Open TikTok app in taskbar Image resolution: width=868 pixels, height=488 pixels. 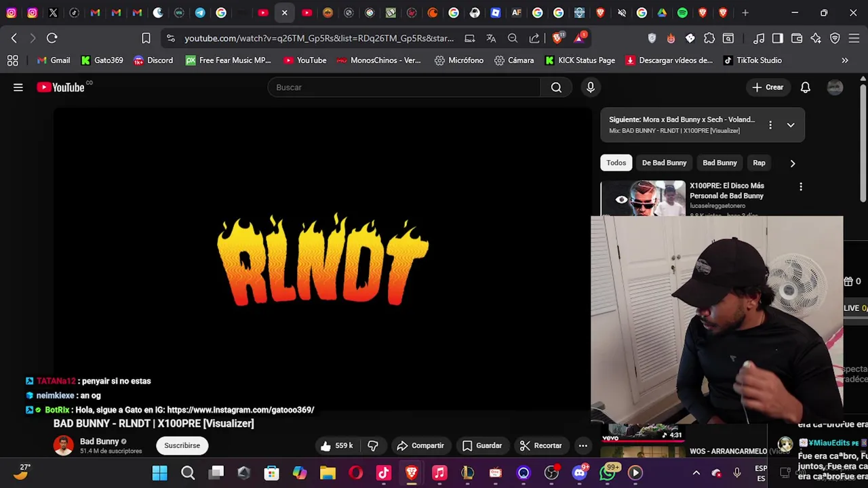[384, 473]
